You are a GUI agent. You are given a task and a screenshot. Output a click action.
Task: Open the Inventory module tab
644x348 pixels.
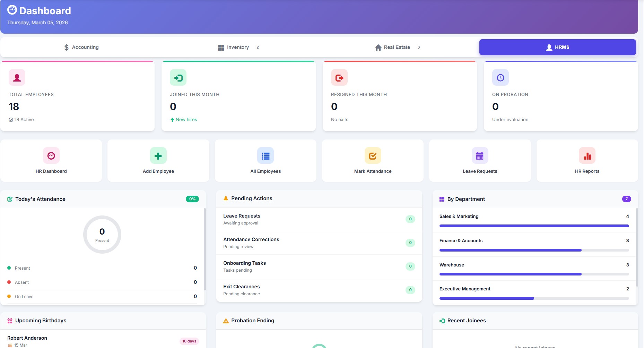pos(238,47)
